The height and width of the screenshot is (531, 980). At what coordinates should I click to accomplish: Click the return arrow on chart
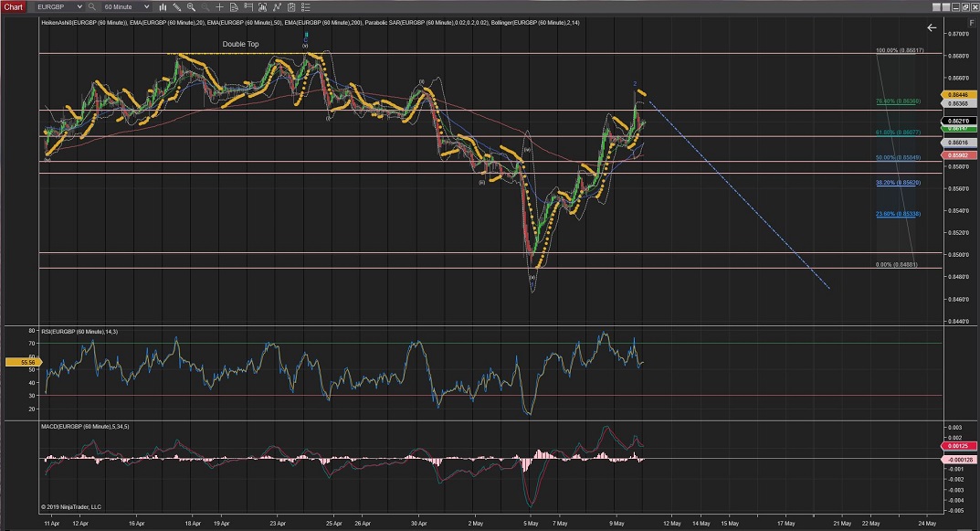coord(932,28)
